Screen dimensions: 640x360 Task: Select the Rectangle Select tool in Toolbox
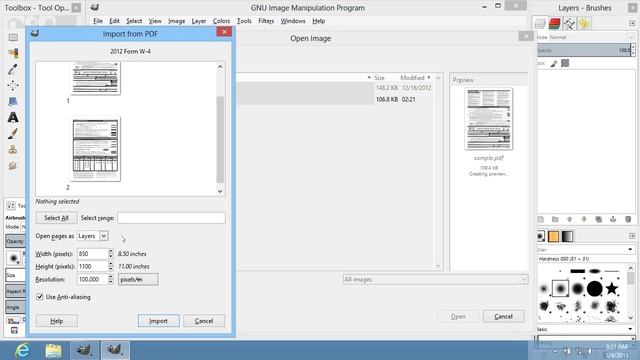13,38
